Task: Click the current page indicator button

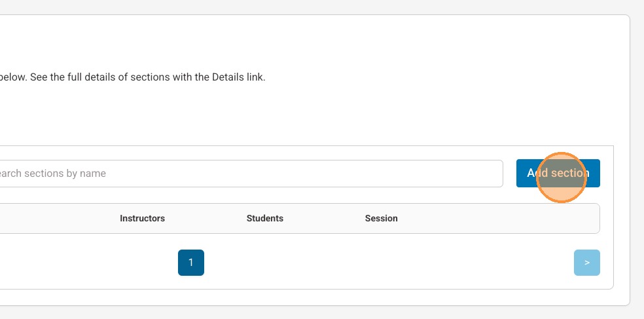Action: point(191,263)
